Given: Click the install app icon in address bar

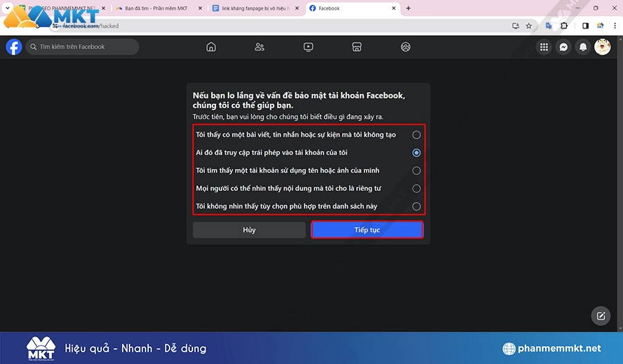Looking at the screenshot, I should tap(515, 26).
